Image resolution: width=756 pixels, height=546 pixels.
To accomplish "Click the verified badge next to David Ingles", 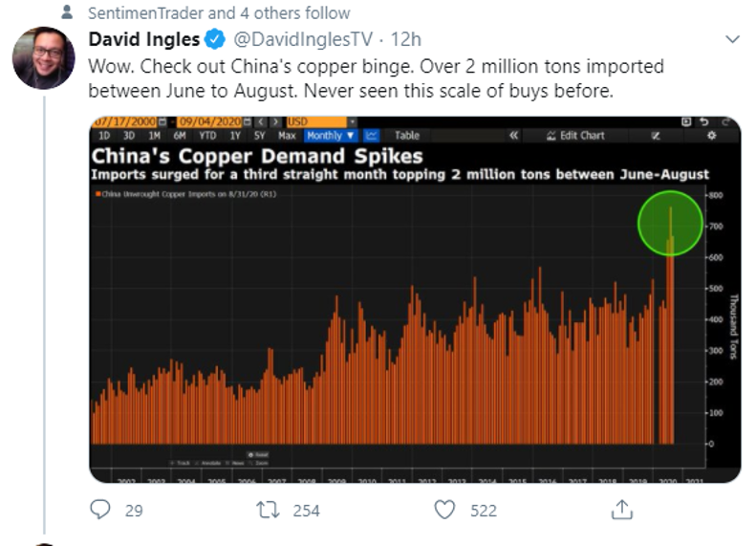I will click(x=216, y=40).
